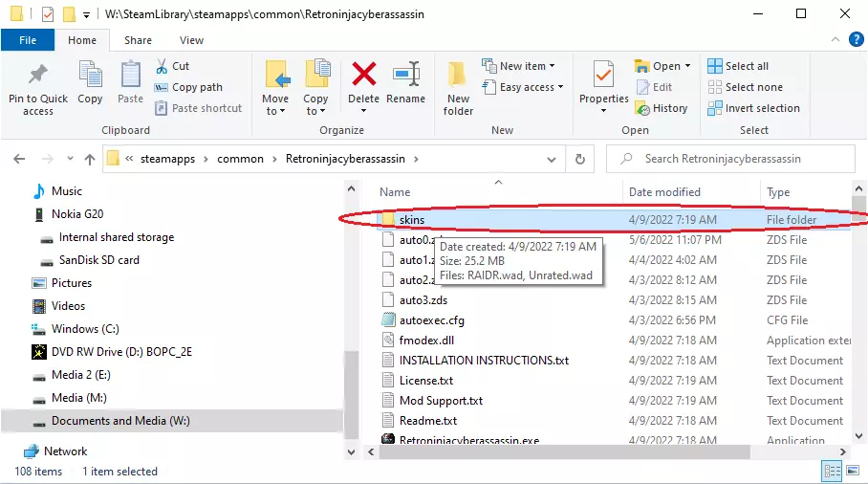Select Videos in the navigation pane
Viewport: 868px width, 484px height.
pos(68,306)
